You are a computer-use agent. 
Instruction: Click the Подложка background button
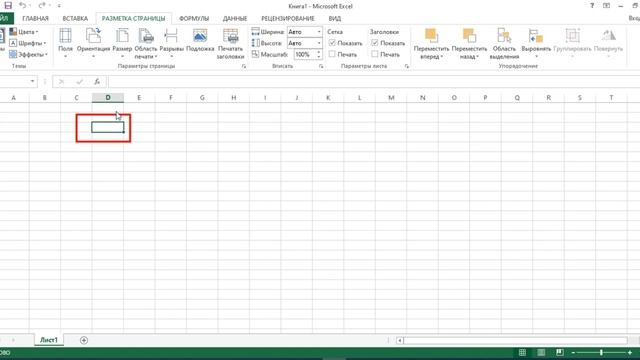coord(200,40)
